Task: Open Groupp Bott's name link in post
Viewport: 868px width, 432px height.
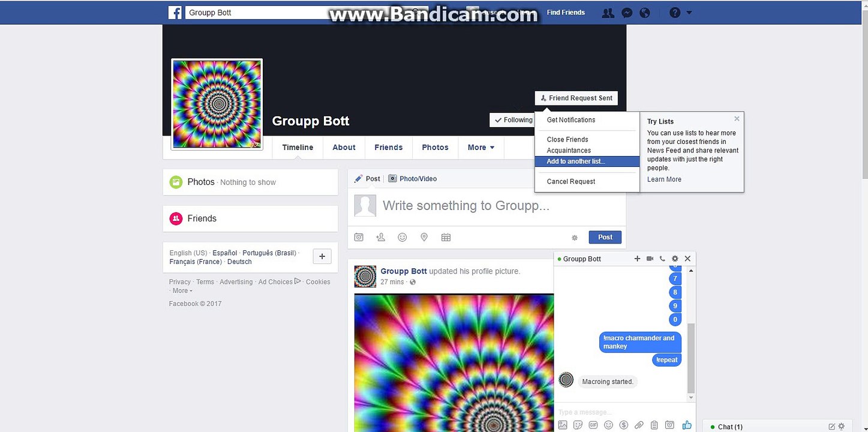Action: (x=404, y=271)
